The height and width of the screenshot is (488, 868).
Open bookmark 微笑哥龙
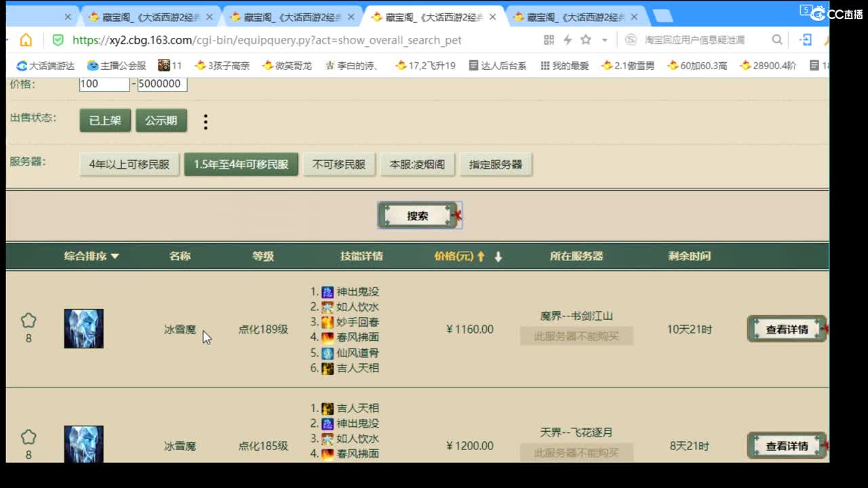click(287, 66)
